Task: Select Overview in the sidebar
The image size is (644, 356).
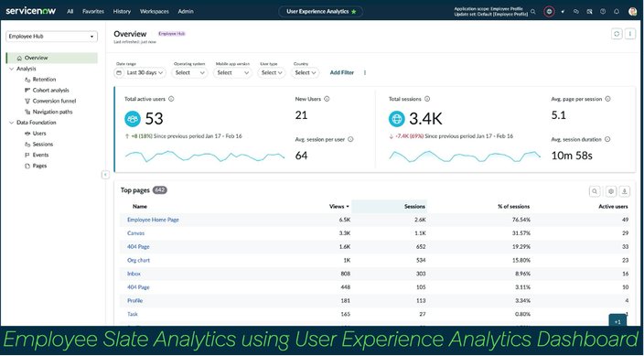Action: (x=52, y=58)
